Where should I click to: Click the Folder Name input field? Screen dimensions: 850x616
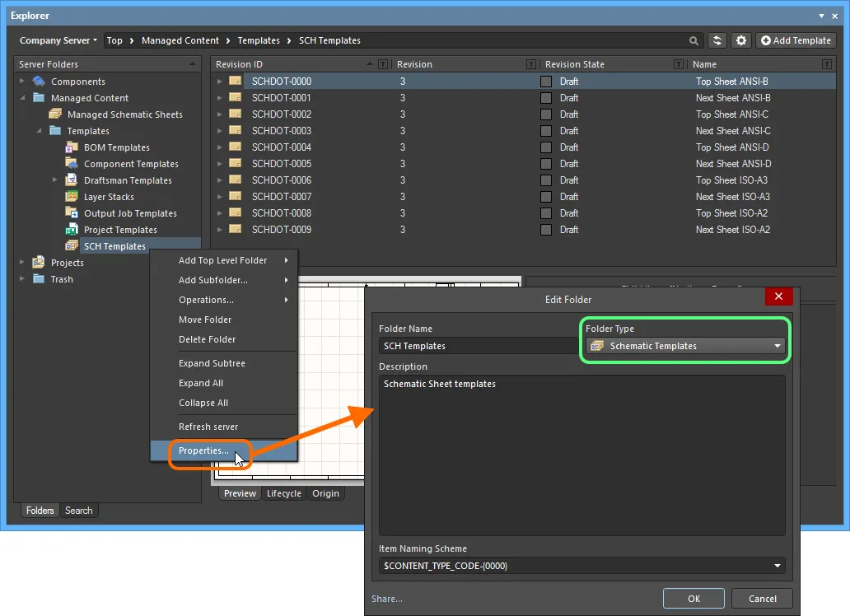pos(478,346)
